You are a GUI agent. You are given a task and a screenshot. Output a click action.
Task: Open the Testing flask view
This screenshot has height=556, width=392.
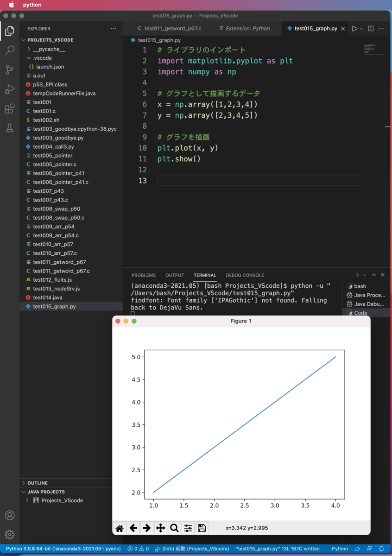tap(9, 128)
